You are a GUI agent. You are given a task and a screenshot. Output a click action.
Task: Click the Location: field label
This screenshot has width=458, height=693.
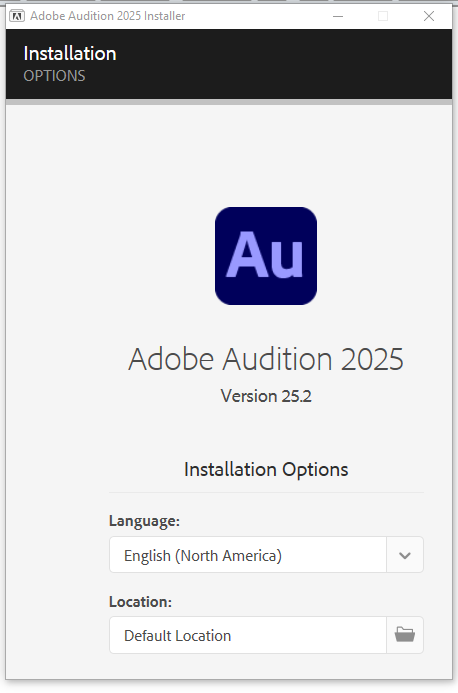point(141,602)
